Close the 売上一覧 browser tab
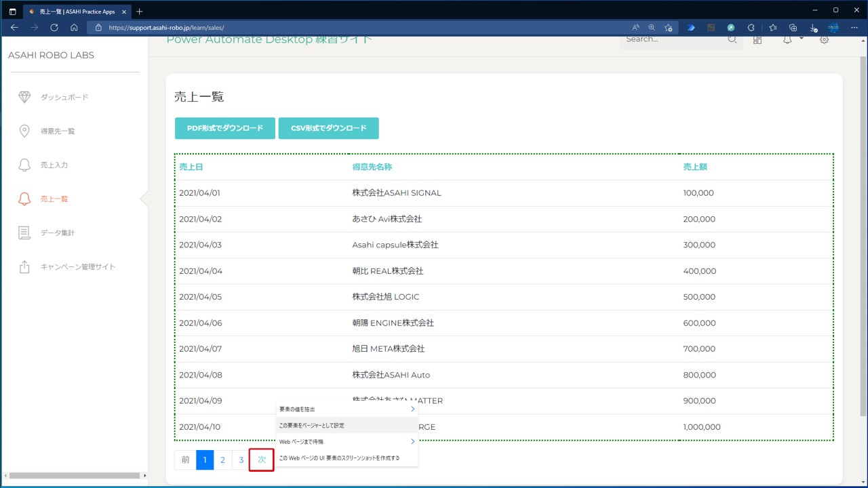This screenshot has width=868, height=488. click(x=123, y=12)
